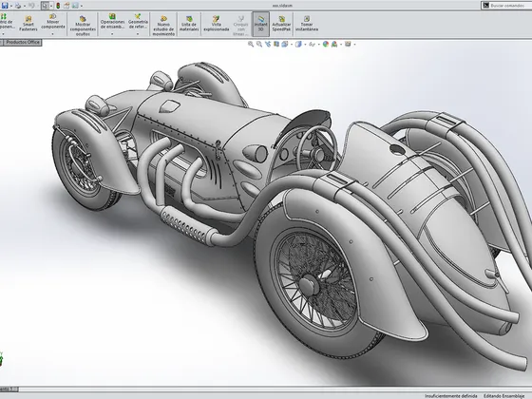Click the file name in the title bar

282,6
